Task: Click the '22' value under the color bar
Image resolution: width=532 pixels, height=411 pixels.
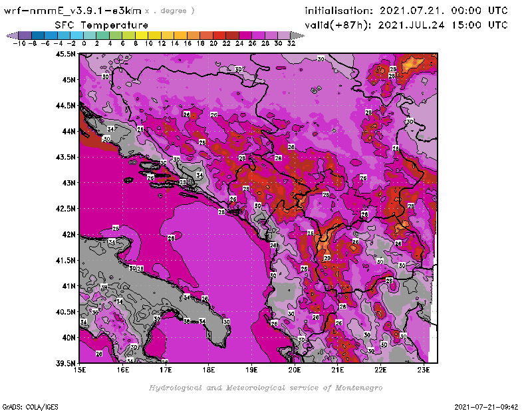Action: pyautogui.click(x=226, y=43)
